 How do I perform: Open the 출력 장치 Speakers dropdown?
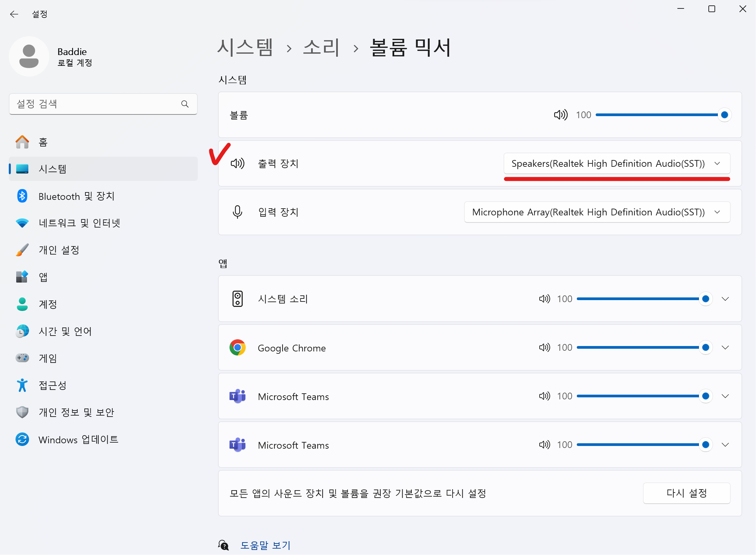coord(617,164)
